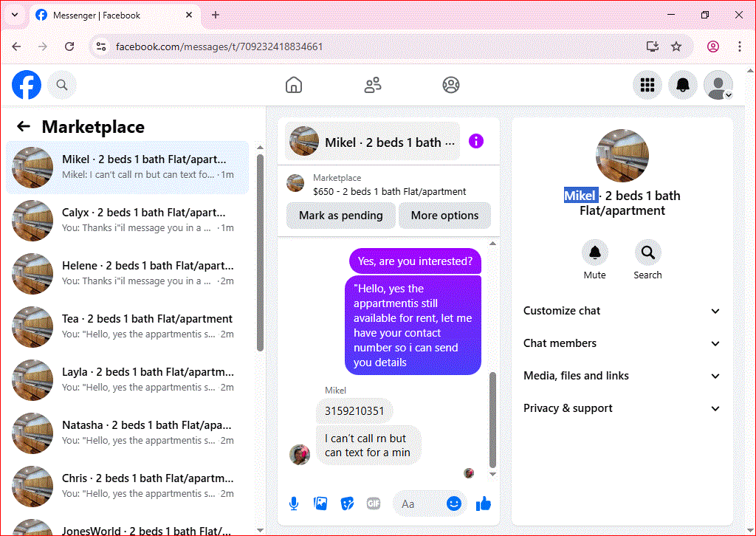Go to the Home feed icon

(x=294, y=85)
